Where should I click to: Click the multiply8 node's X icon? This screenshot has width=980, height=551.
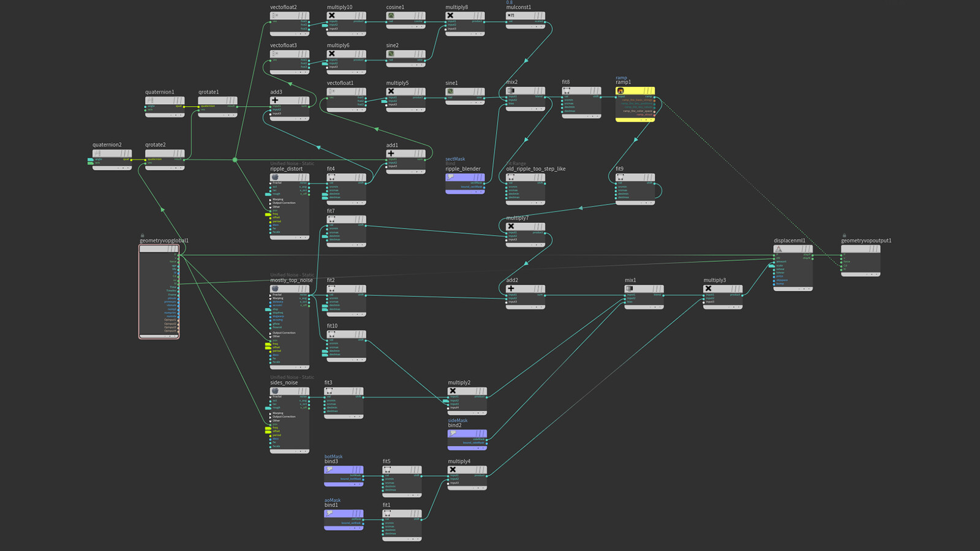(450, 15)
